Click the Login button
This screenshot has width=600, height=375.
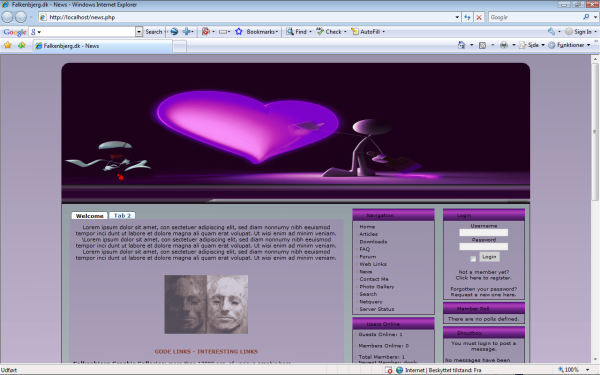pos(489,257)
